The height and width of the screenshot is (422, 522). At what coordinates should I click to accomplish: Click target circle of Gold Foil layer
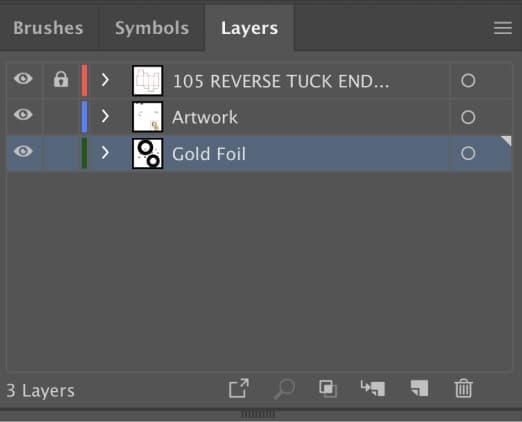point(468,153)
